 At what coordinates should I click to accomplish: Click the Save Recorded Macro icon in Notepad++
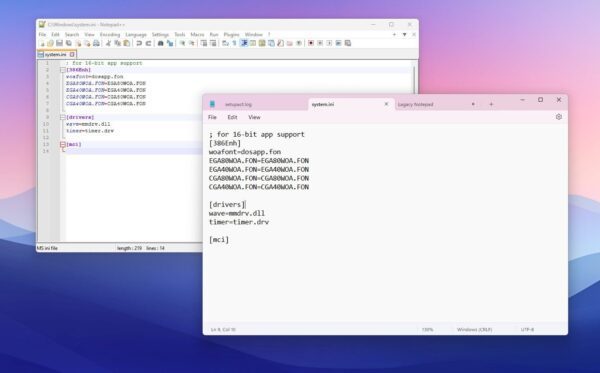click(x=348, y=43)
